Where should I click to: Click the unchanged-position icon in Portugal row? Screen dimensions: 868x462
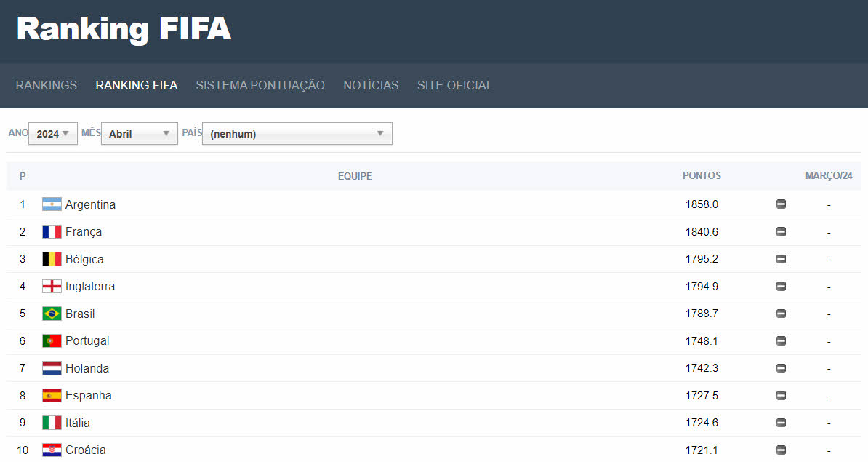coord(781,340)
